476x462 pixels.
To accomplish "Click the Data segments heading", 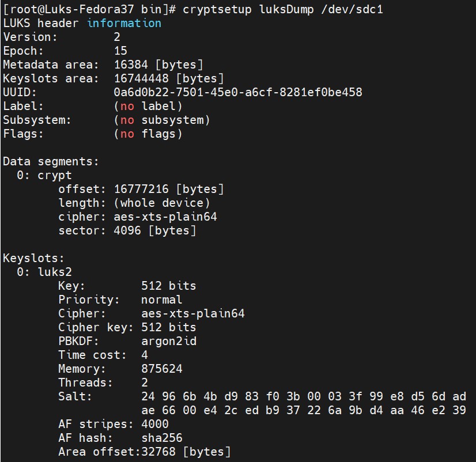I will tap(51, 161).
